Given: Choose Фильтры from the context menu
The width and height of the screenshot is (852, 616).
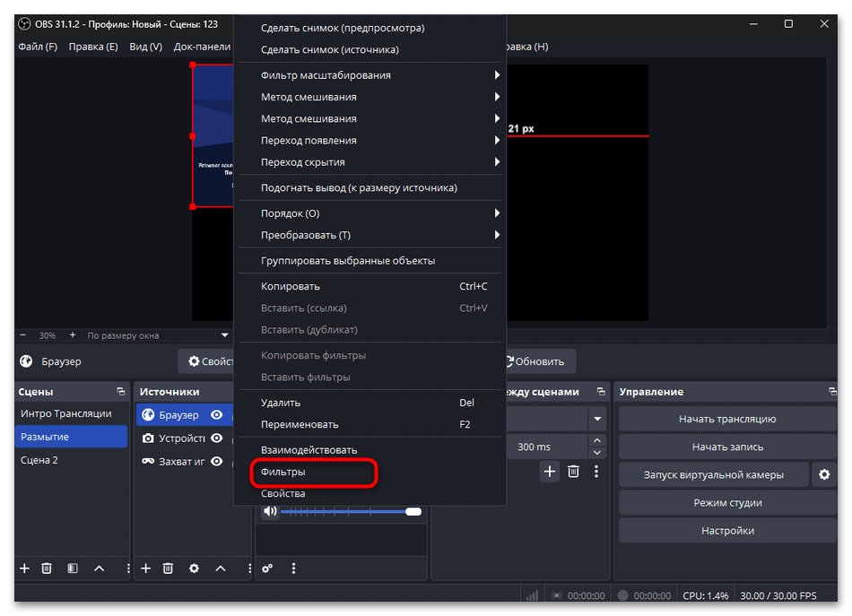Looking at the screenshot, I should pyautogui.click(x=283, y=472).
